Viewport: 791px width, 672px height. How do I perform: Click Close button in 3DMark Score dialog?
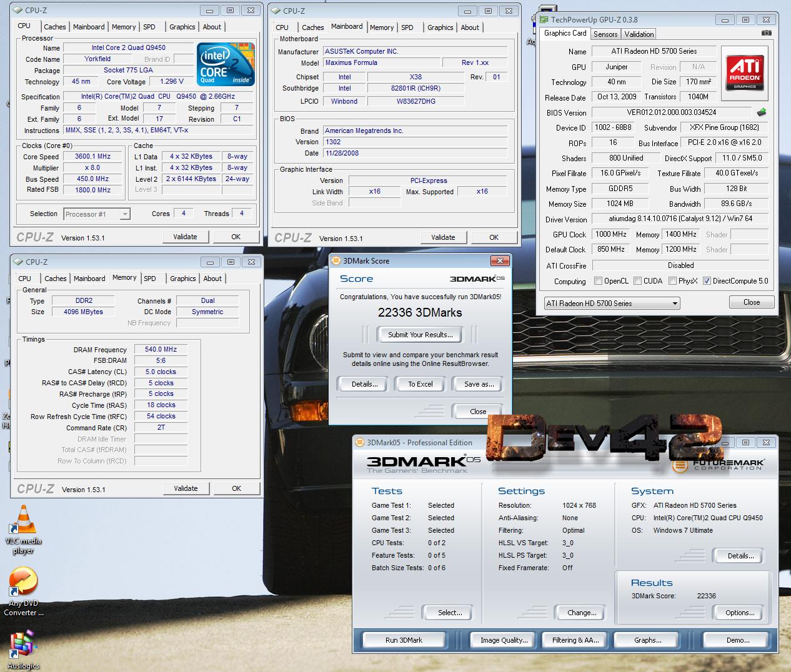(478, 411)
